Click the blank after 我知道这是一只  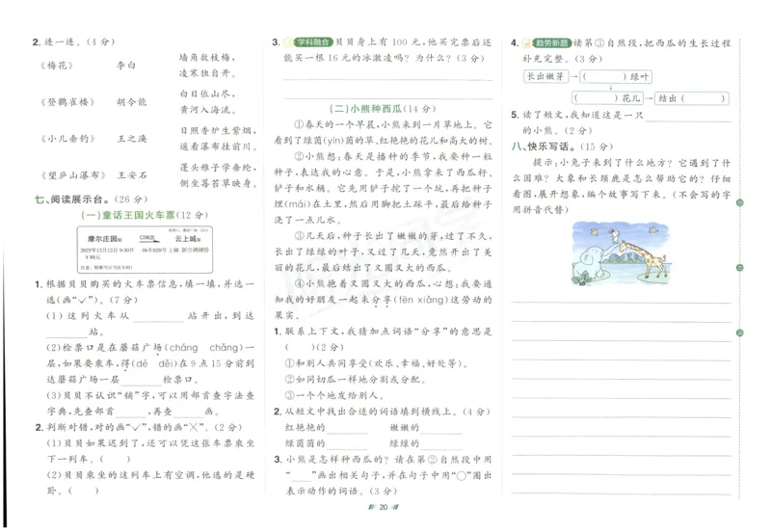(688, 116)
